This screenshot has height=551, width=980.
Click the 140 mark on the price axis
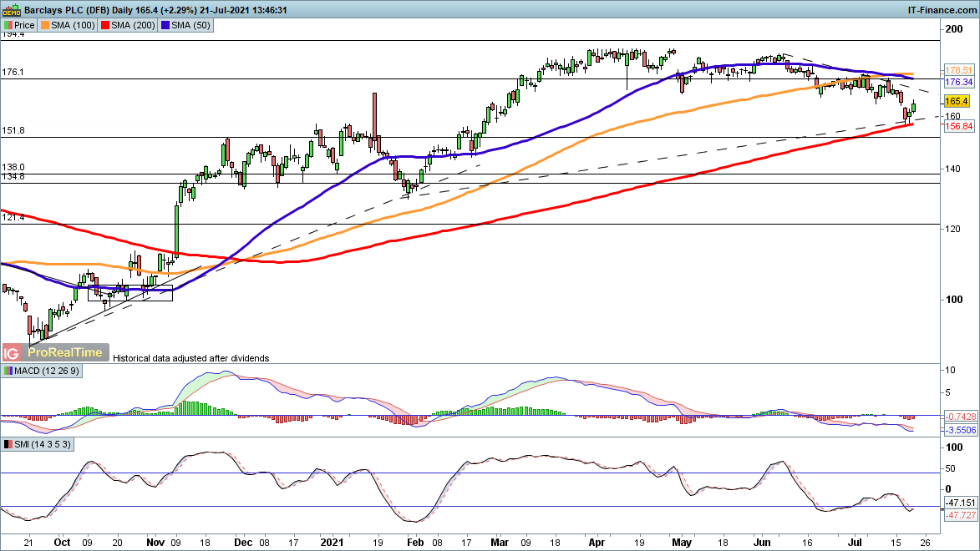954,169
